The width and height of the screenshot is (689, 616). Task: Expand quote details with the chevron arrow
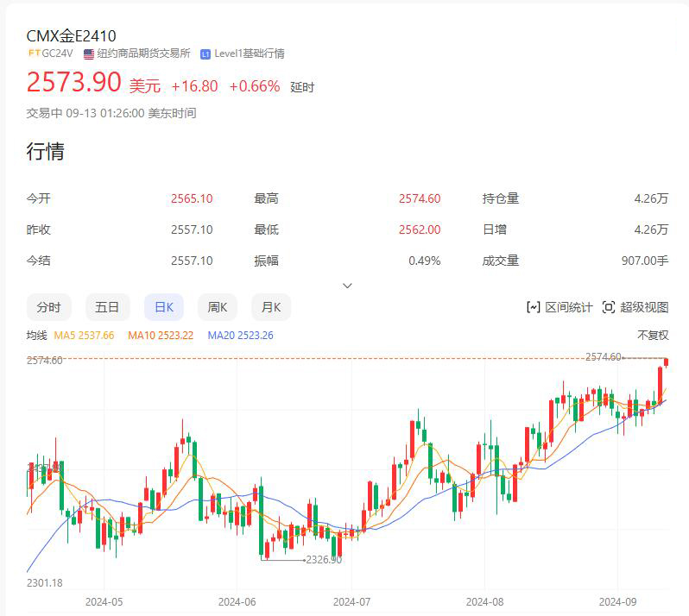coord(347,285)
